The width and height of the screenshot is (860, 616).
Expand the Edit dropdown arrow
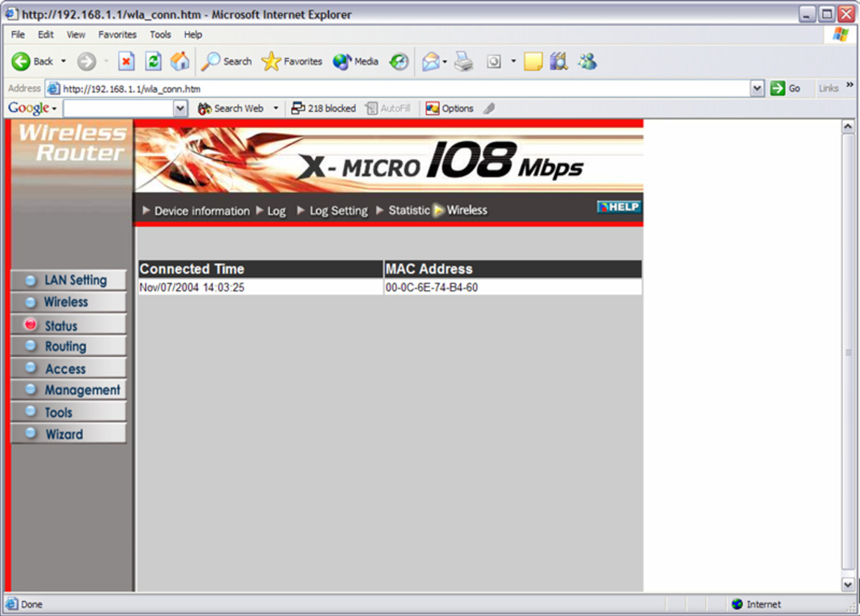click(x=513, y=62)
